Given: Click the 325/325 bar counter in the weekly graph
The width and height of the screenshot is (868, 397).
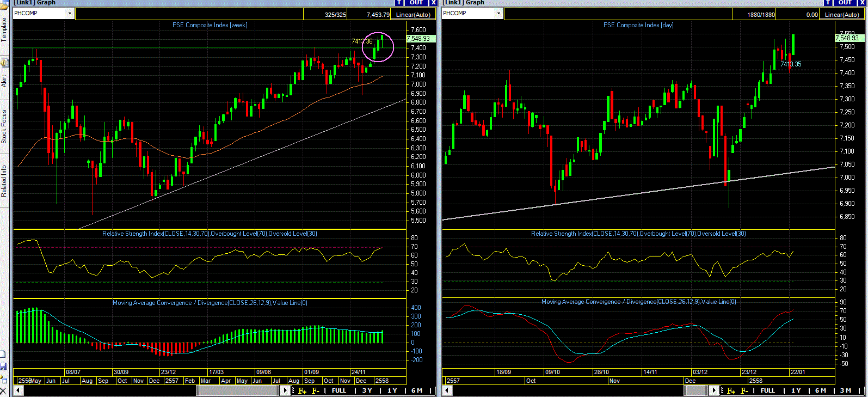Looking at the screenshot, I should 335,15.
